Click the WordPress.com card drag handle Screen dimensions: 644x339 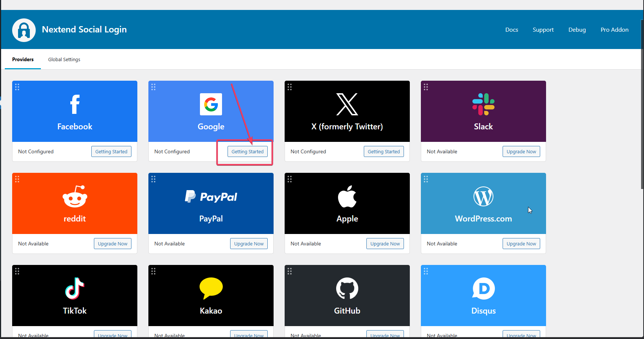(426, 179)
